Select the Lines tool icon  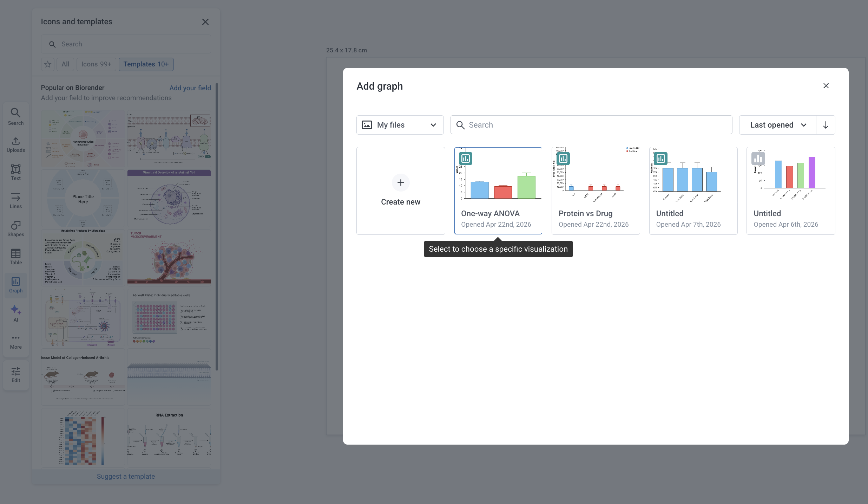pos(16,201)
